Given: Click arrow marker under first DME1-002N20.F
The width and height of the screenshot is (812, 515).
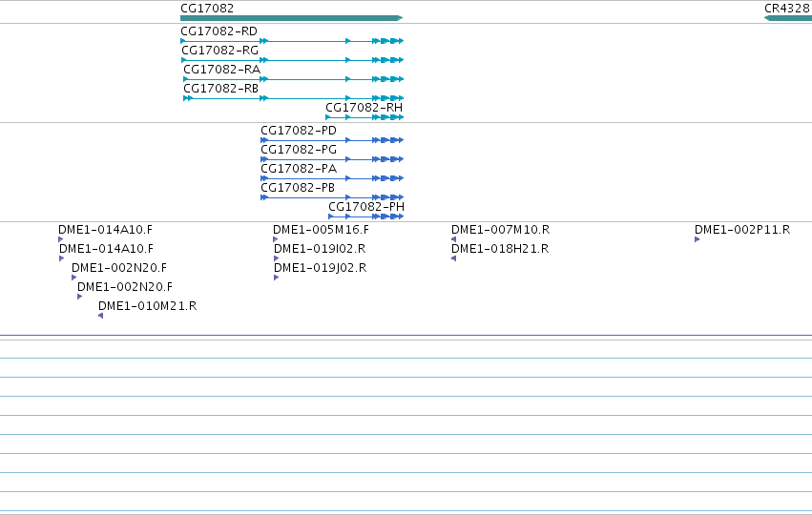Looking at the screenshot, I should (74, 278).
